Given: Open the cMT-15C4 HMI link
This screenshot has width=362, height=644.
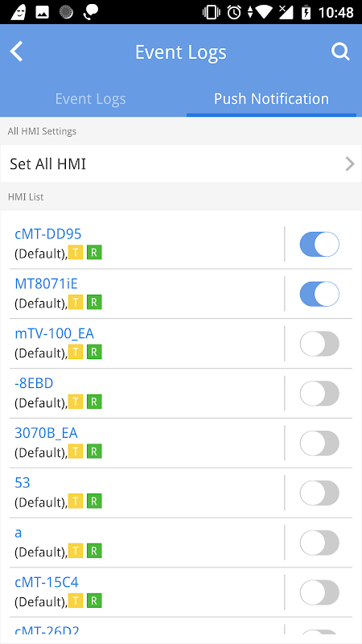Looking at the screenshot, I should point(47,582).
